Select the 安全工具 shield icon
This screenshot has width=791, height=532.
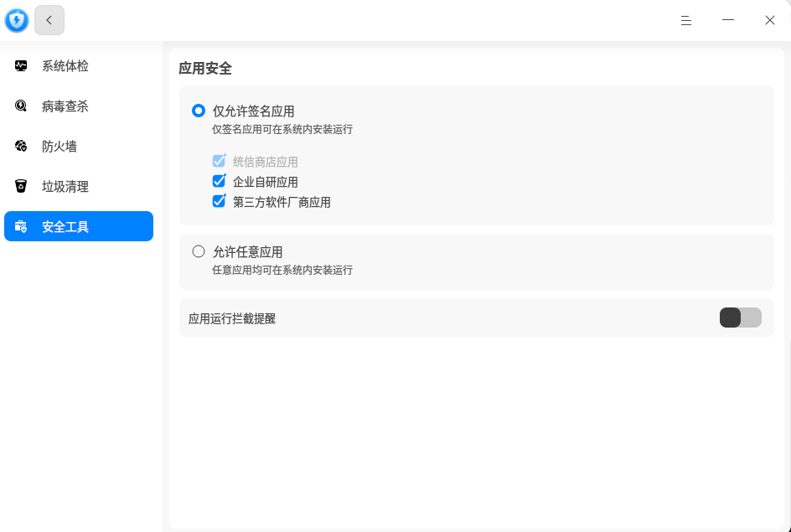20,226
